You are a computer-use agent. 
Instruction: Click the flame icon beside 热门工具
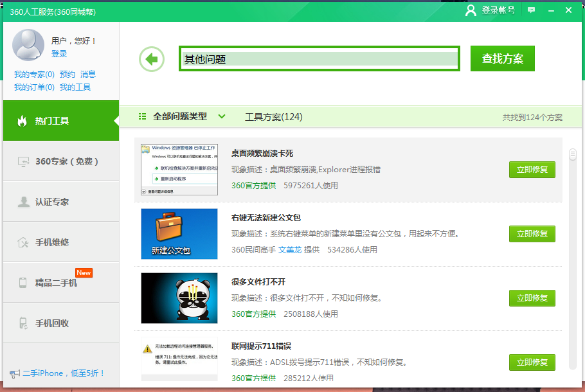click(x=22, y=121)
